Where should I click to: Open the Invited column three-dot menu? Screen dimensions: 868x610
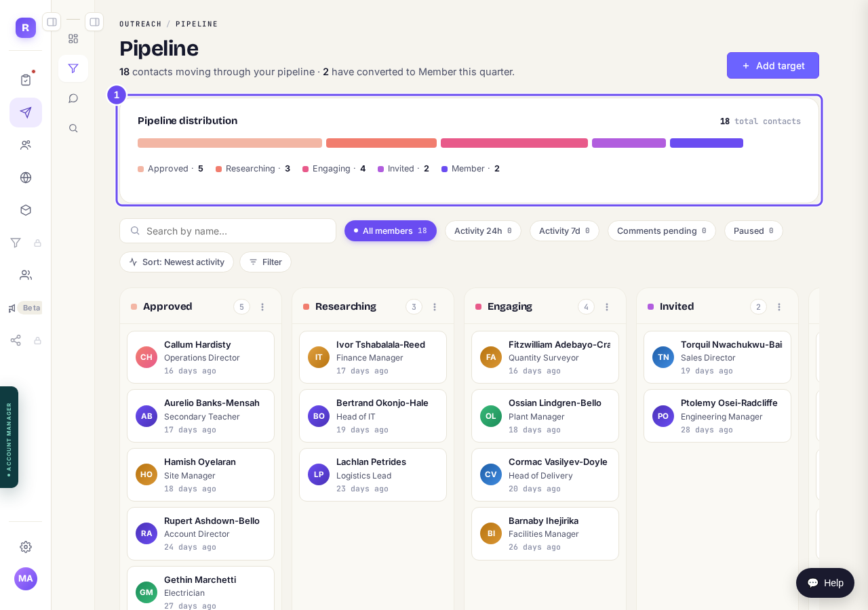(x=779, y=307)
